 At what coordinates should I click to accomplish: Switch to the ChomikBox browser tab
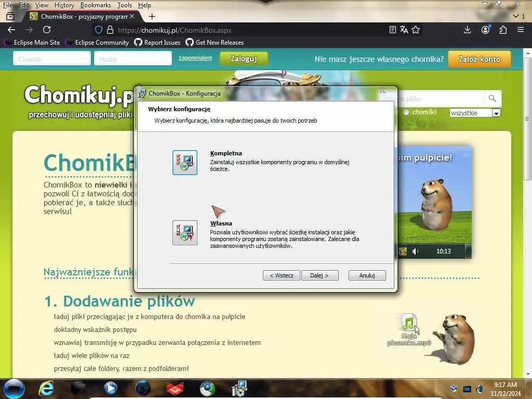coord(82,16)
